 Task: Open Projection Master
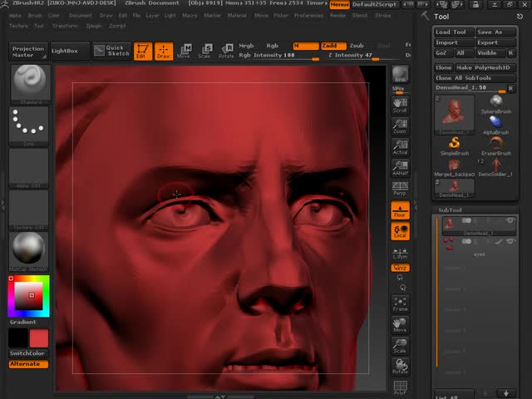[x=28, y=52]
